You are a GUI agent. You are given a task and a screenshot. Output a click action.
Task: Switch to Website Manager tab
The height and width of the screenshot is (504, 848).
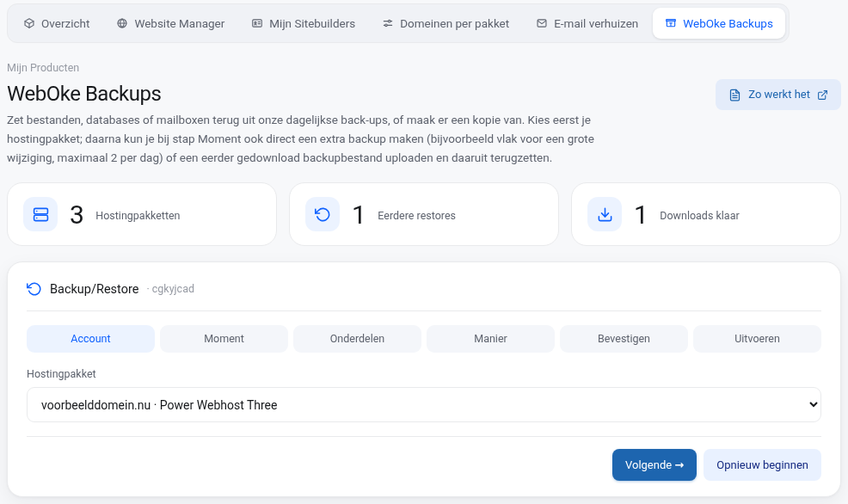coord(171,24)
